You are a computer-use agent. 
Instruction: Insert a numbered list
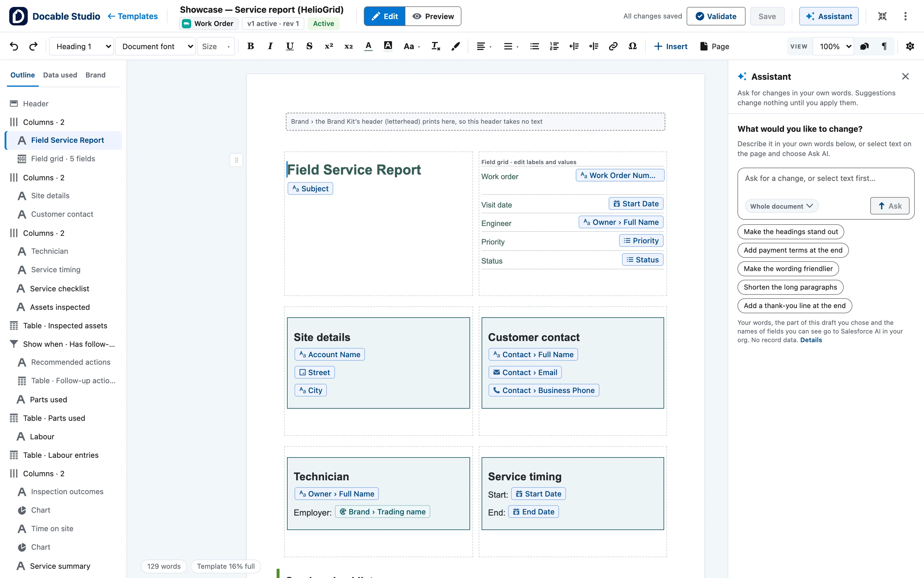[x=554, y=46]
